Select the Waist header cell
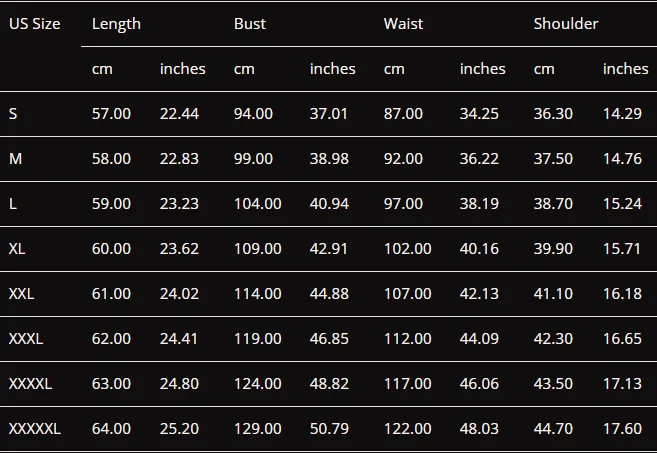657x453 pixels. pos(403,24)
